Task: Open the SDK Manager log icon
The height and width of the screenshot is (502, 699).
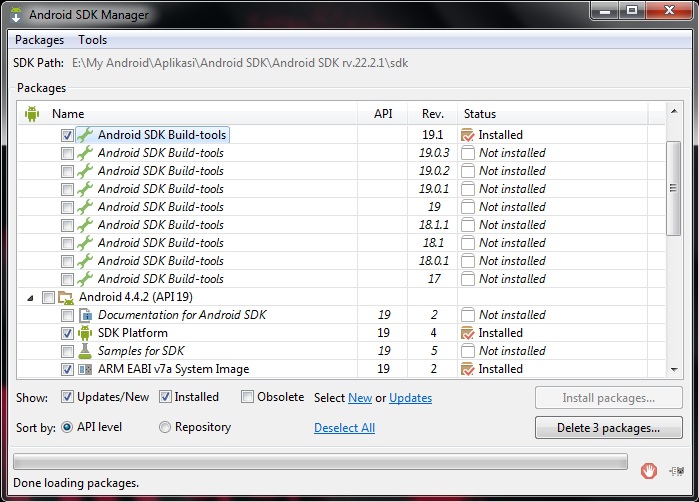Action: pyautogui.click(x=677, y=471)
